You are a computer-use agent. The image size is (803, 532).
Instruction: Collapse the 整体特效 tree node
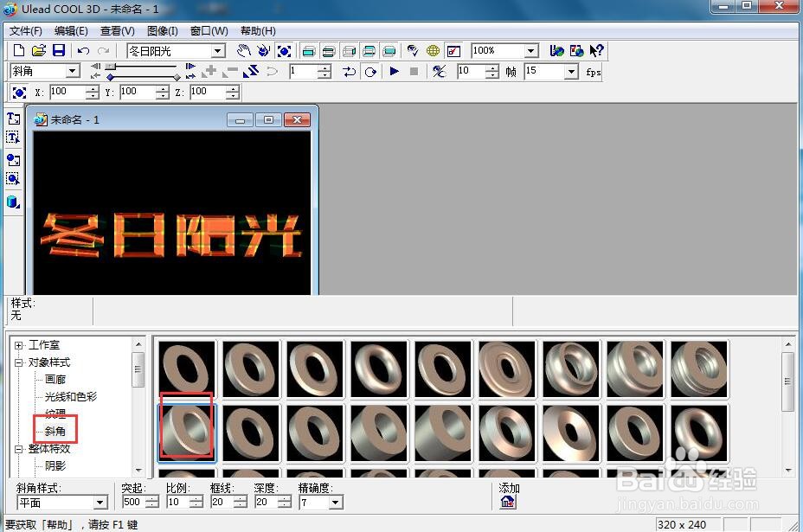(x=19, y=449)
